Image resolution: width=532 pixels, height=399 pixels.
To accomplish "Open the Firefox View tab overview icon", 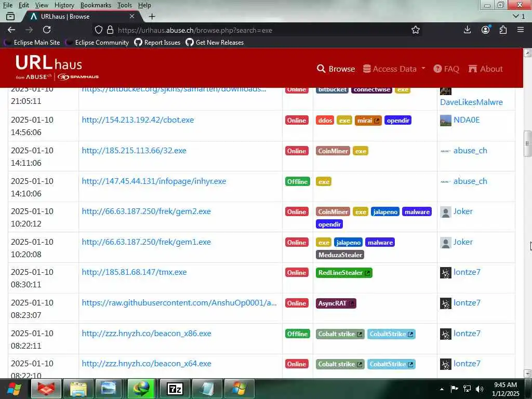I will pos(10,16).
